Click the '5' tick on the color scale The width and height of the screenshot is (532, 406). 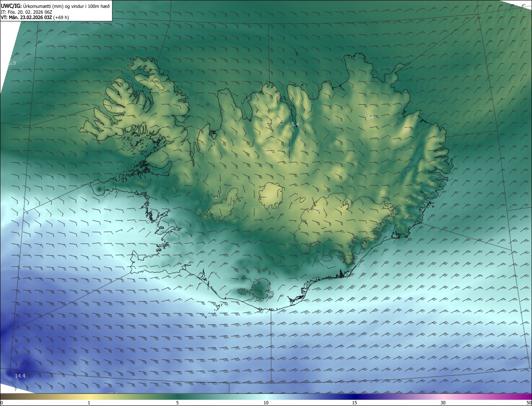(177, 403)
